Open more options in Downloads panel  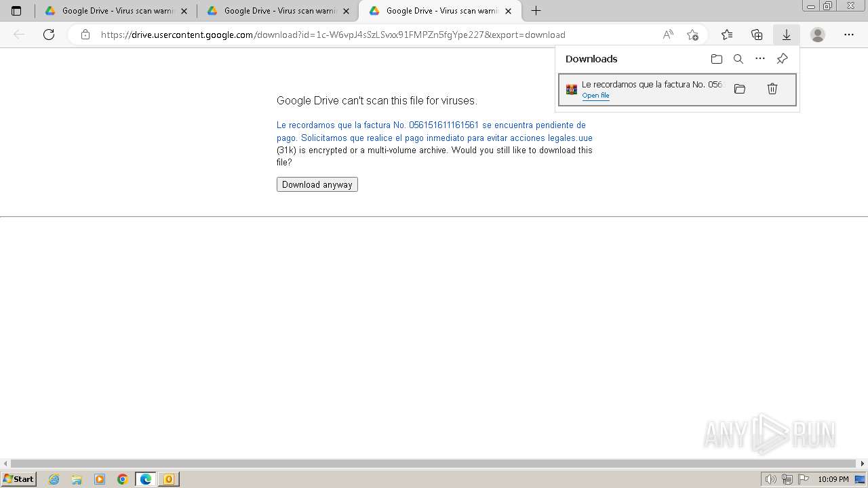(760, 59)
